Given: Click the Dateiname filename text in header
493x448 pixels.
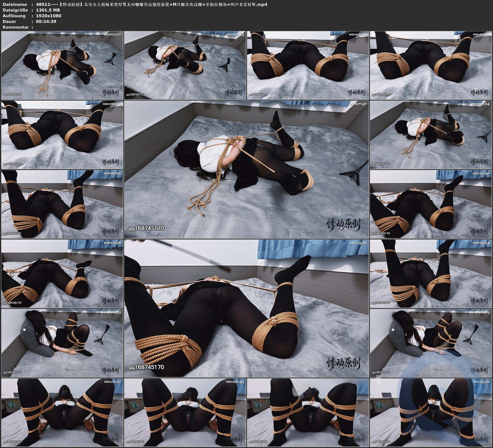Looking at the screenshot, I should [151, 4].
